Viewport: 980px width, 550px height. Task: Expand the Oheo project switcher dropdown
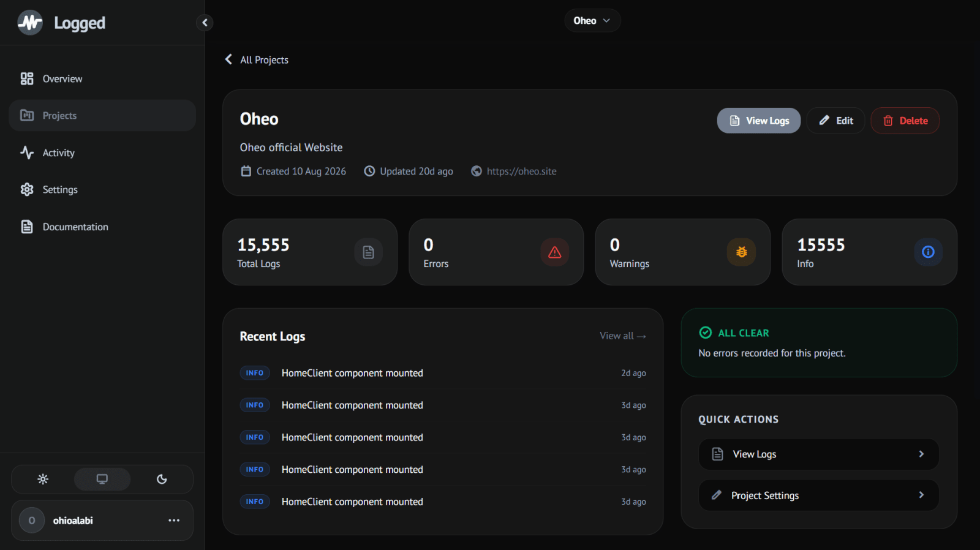click(x=592, y=21)
